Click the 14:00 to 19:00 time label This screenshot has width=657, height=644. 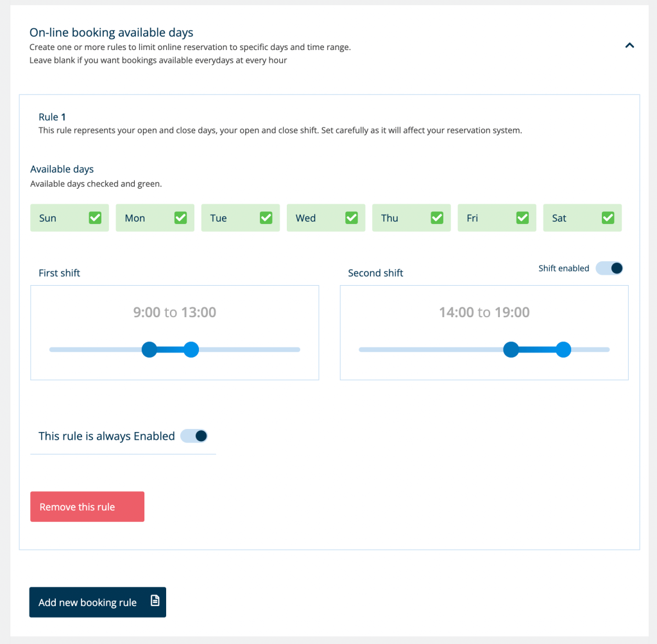[484, 312]
